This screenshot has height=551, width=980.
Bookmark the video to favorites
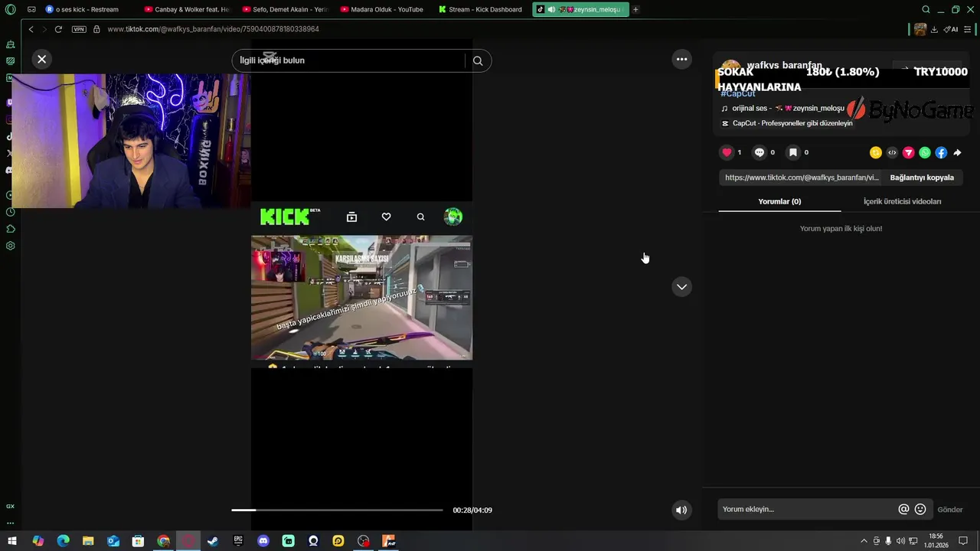pyautogui.click(x=793, y=152)
